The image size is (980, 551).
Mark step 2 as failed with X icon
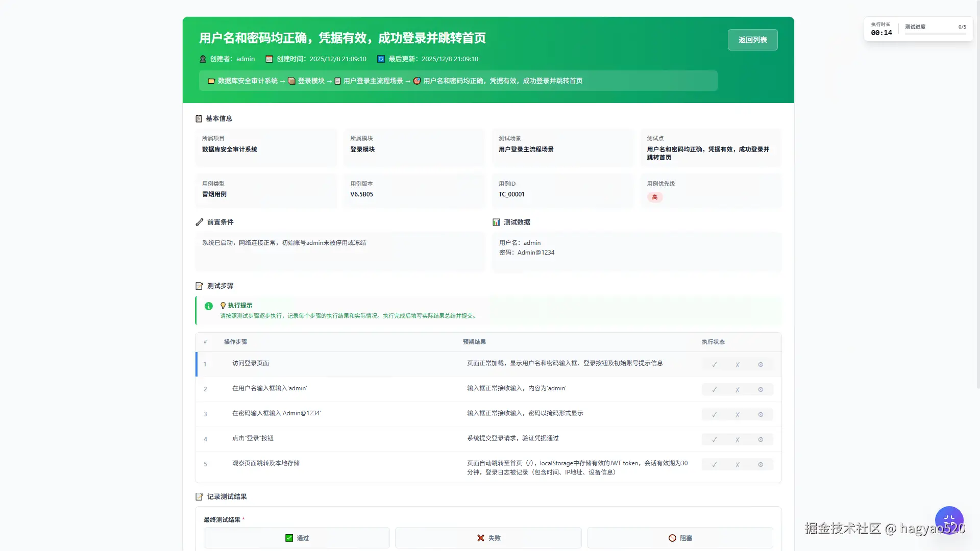737,389
